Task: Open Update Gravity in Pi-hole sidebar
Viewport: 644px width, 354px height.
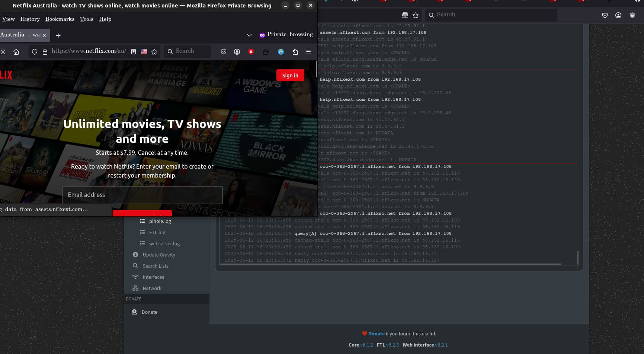Action: point(159,255)
